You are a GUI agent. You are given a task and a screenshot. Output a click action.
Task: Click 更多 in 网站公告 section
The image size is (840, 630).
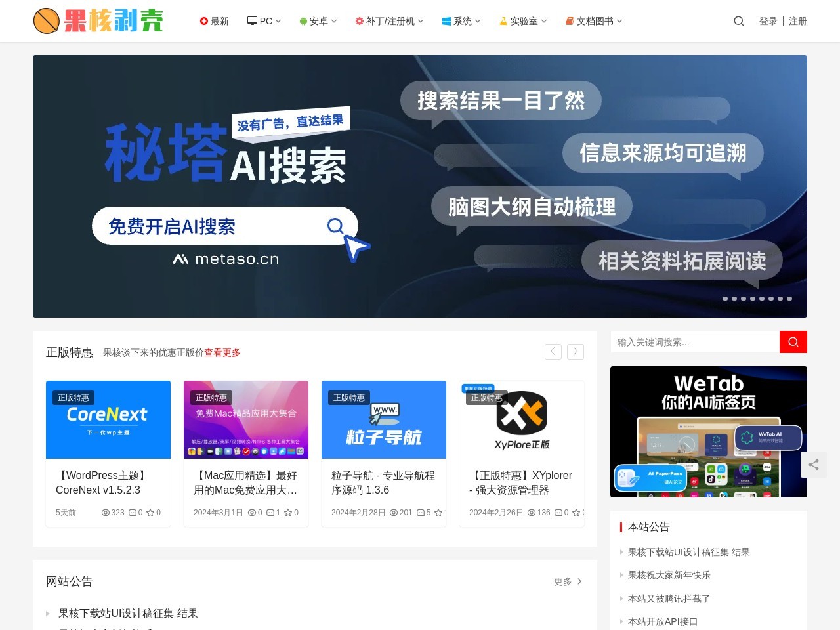[568, 581]
